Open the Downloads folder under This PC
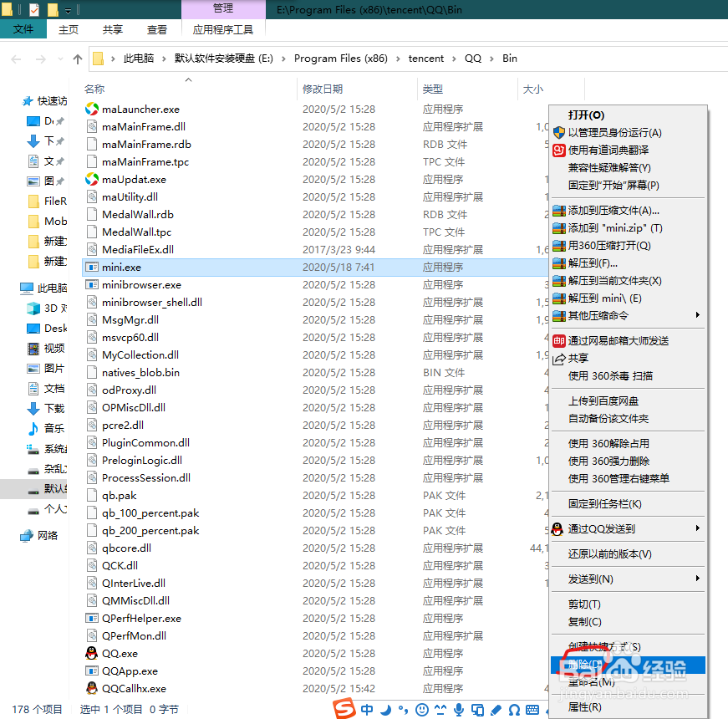Image resolution: width=728 pixels, height=719 pixels. click(47, 408)
